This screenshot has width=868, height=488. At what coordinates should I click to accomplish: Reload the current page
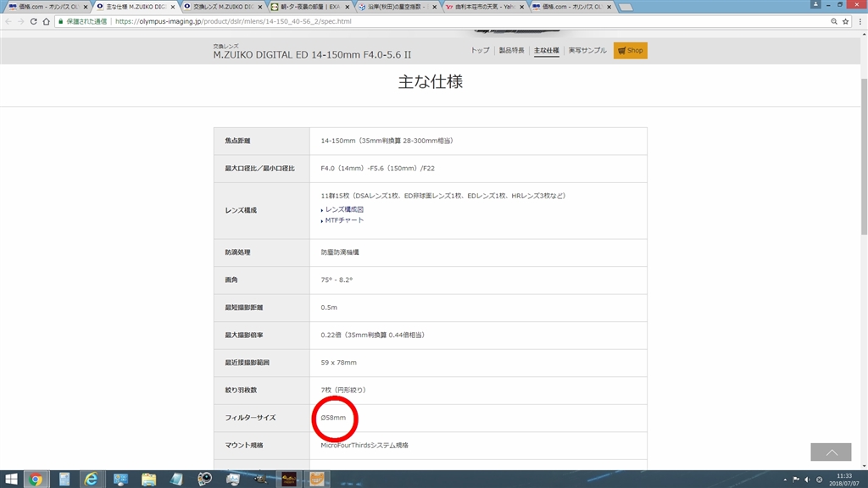(33, 21)
